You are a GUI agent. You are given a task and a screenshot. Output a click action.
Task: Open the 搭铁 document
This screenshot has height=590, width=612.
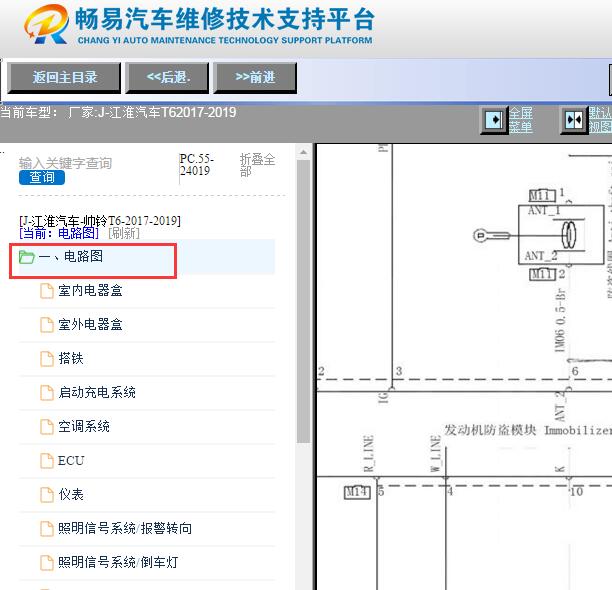click(71, 359)
